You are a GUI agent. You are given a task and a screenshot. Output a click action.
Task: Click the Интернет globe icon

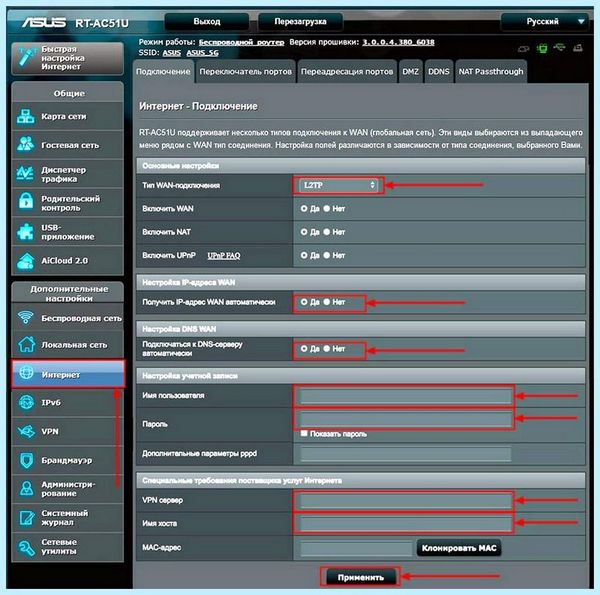pos(26,373)
